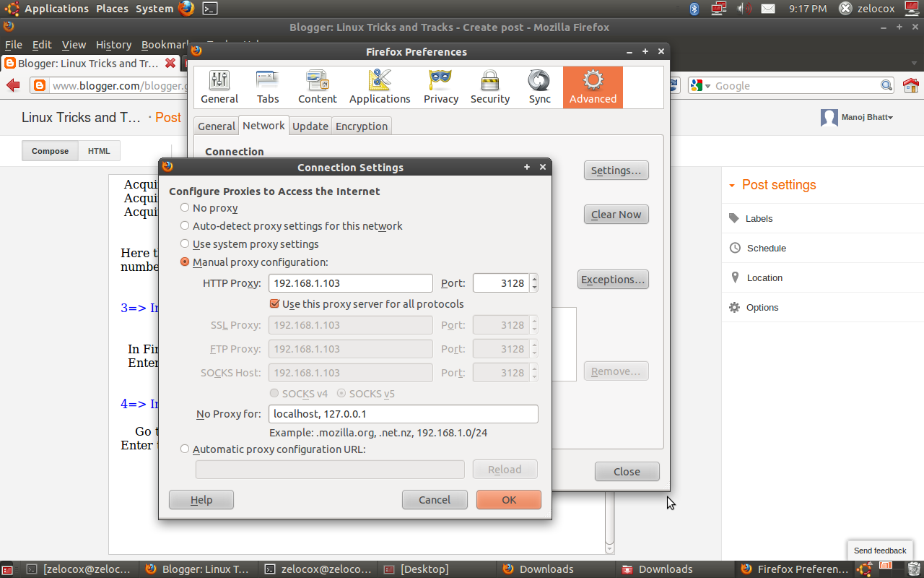The width and height of the screenshot is (924, 578).
Task: Switch Blogger editor to HTML mode
Action: coord(99,151)
